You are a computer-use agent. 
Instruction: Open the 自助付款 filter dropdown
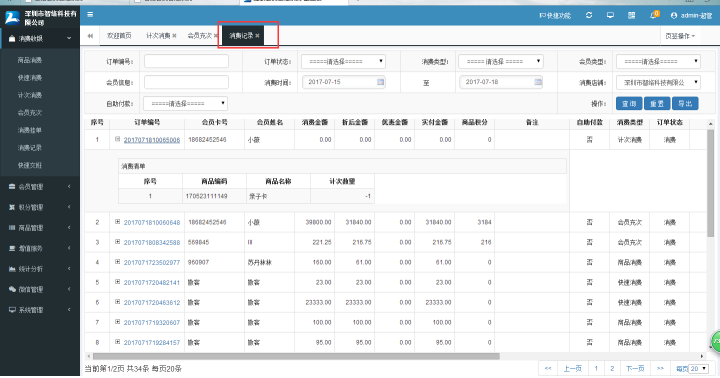point(186,103)
